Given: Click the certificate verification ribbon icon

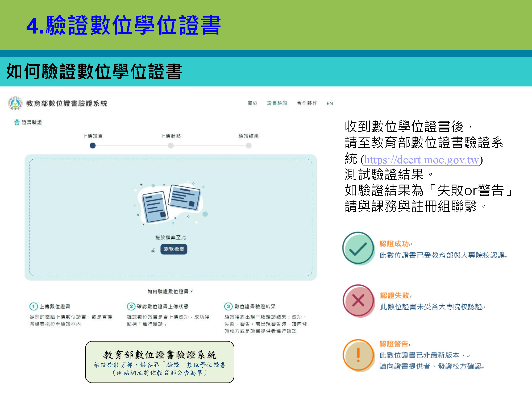Looking at the screenshot, I should (17, 122).
